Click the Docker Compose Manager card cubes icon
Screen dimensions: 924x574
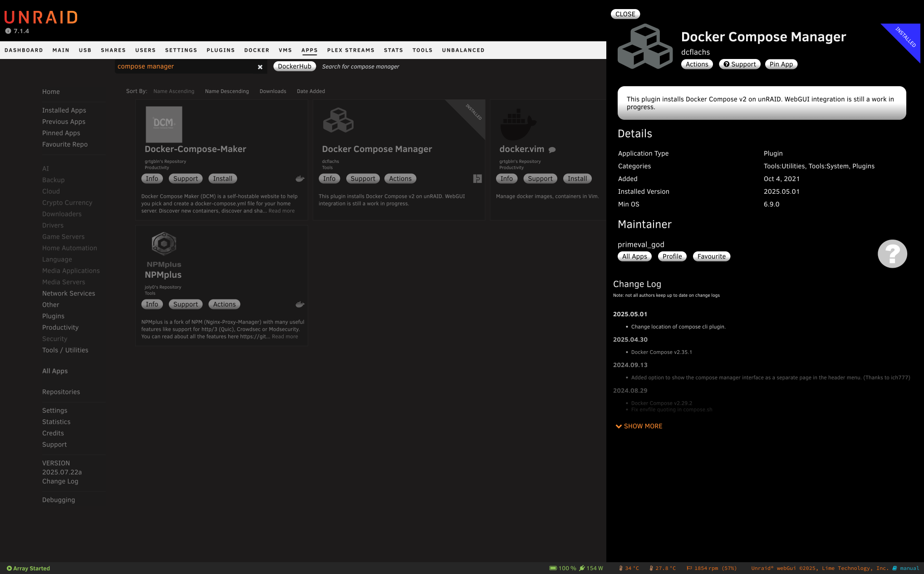coord(338,120)
